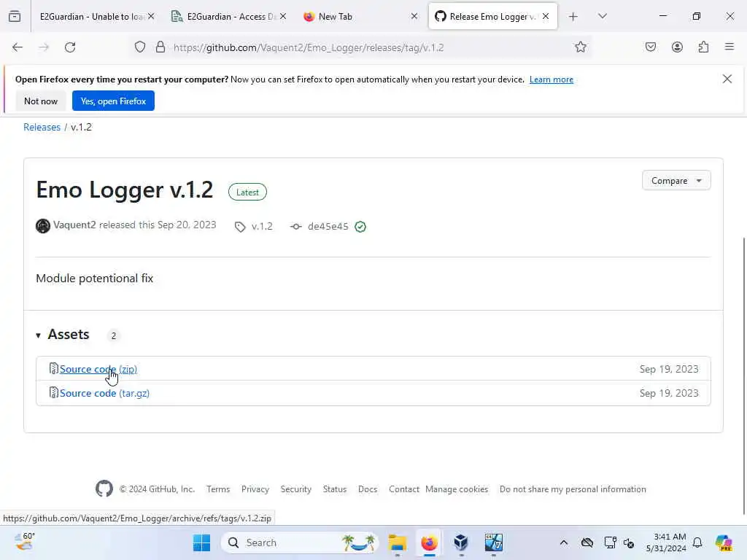Download Source code (zip)
Screen dimensions: 747x560
coord(98,369)
